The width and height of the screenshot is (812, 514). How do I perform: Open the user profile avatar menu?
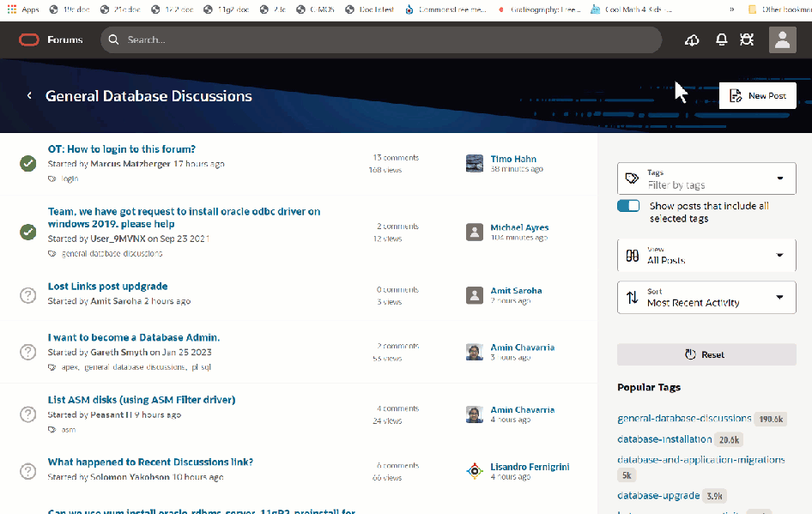pyautogui.click(x=782, y=40)
